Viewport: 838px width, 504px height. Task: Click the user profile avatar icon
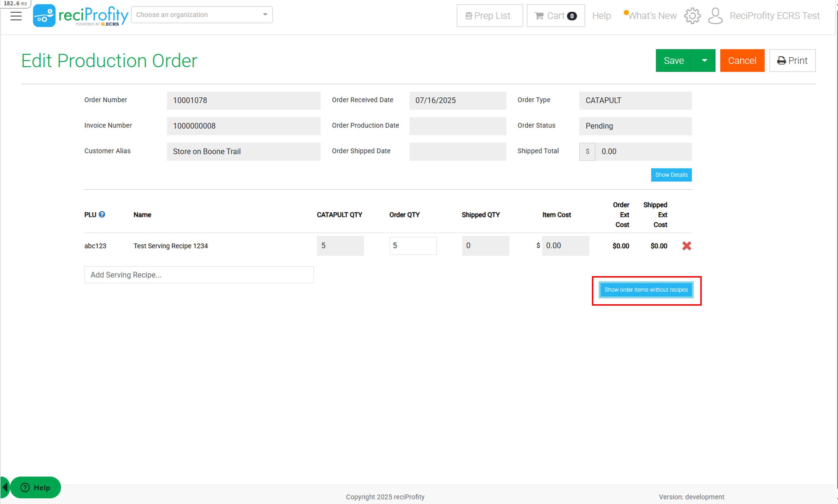(x=715, y=16)
